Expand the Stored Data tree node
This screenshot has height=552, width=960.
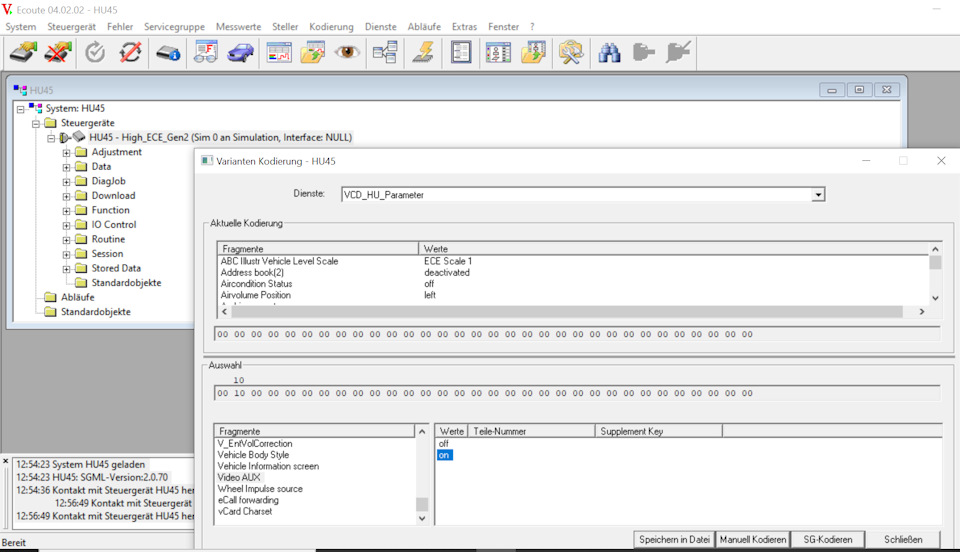point(67,269)
